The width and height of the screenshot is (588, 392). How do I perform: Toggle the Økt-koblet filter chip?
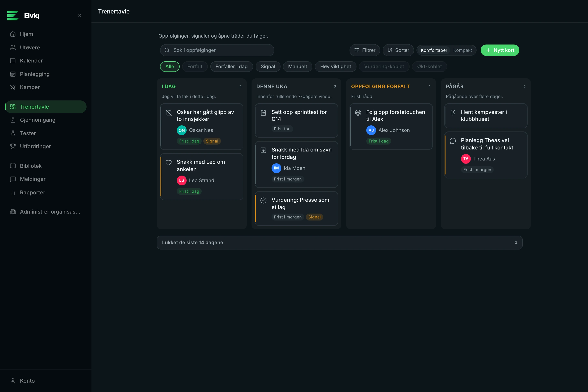point(430,67)
